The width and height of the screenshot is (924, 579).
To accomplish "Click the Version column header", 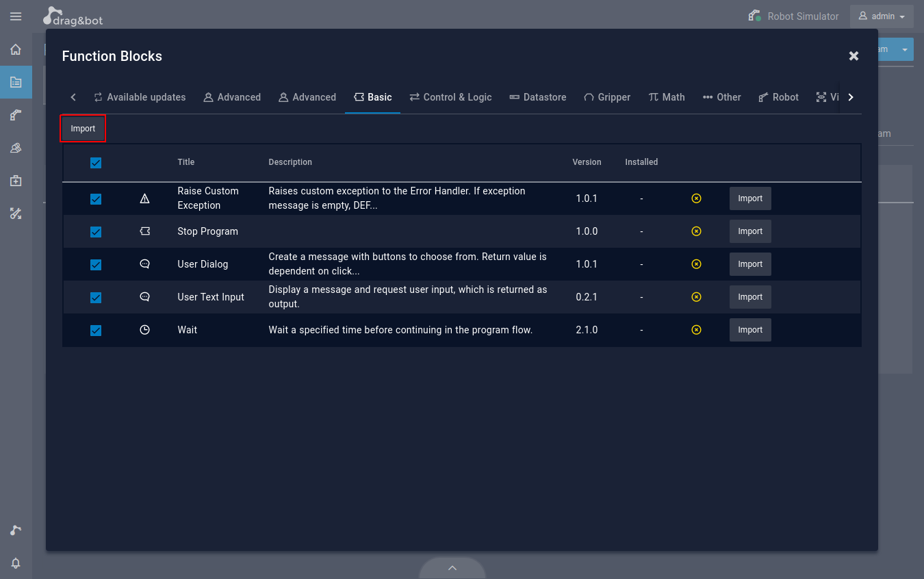I will pos(587,162).
